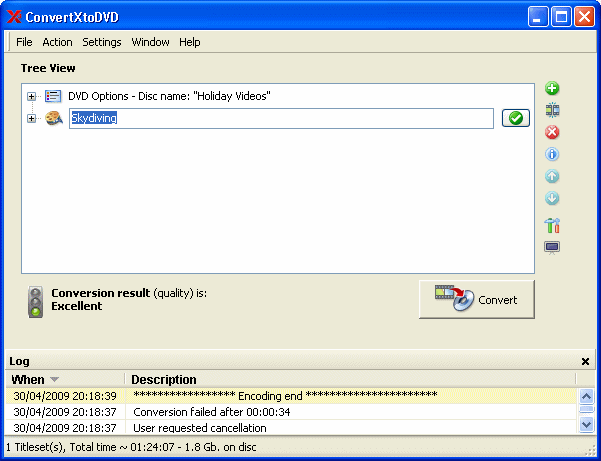The width and height of the screenshot is (601, 461).
Task: Click the 20:18:39 timestamp cell
Action: [x=65, y=395]
